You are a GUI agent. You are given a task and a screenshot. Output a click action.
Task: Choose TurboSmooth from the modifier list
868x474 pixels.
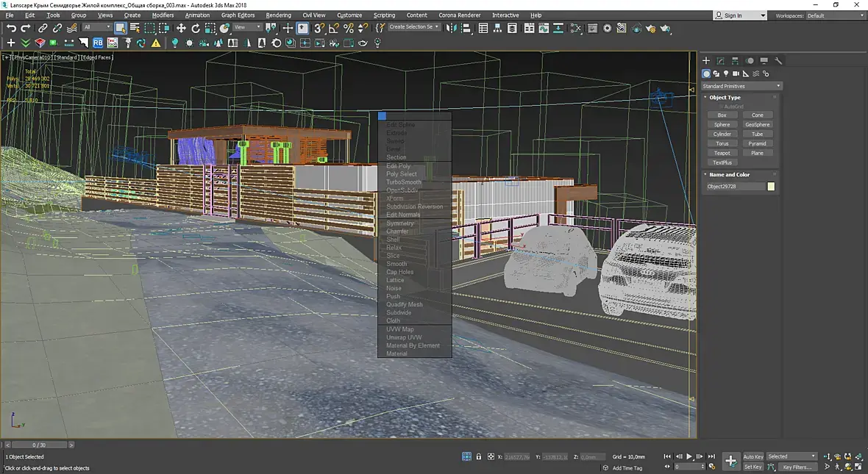coord(404,182)
